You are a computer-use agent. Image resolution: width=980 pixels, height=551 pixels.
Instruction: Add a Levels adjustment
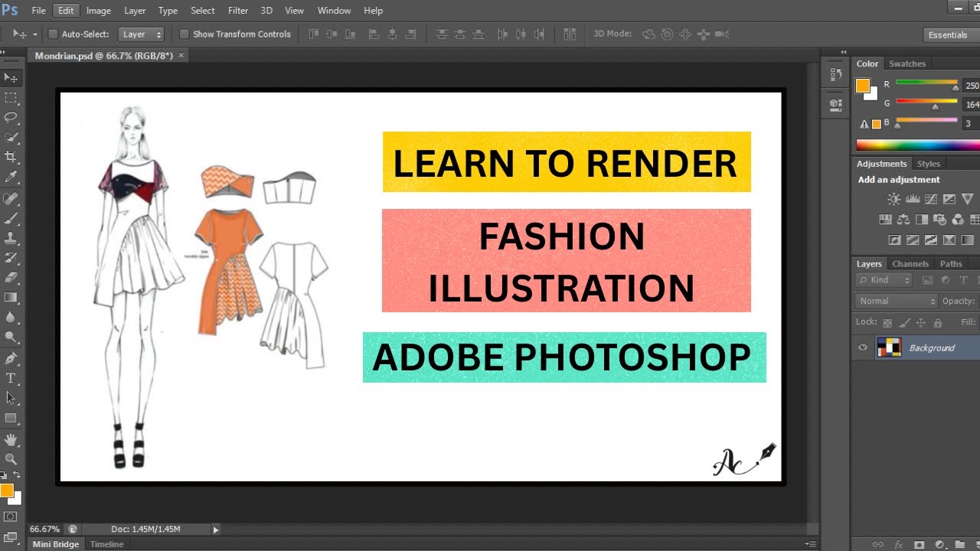click(912, 199)
